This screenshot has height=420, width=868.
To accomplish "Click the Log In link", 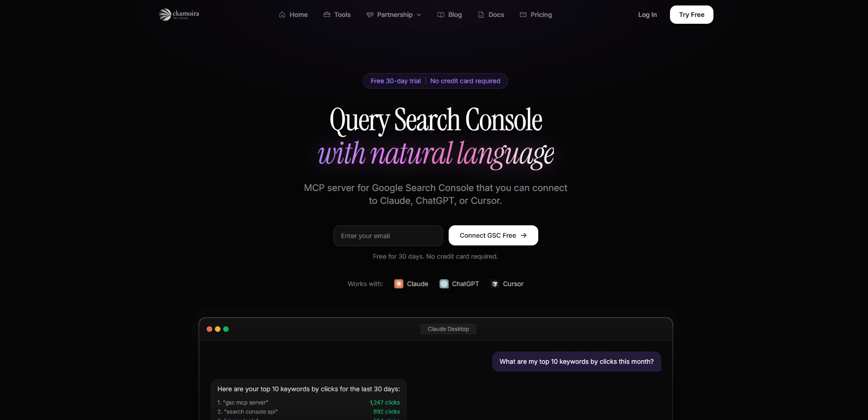I will tap(648, 15).
